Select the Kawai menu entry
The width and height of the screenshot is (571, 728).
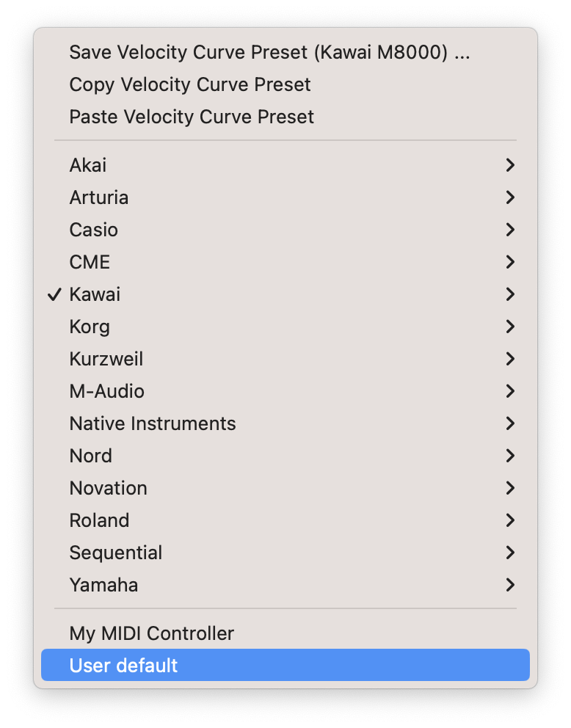tap(95, 294)
